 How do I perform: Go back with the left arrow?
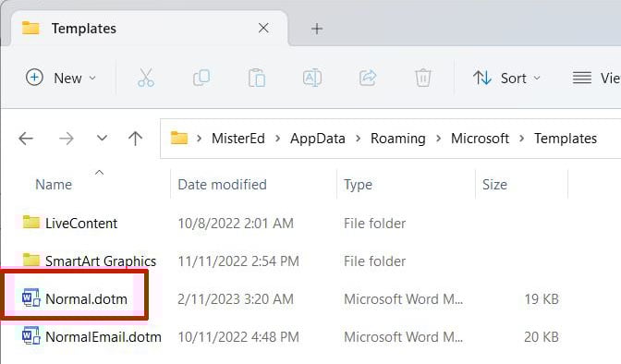[x=26, y=139]
